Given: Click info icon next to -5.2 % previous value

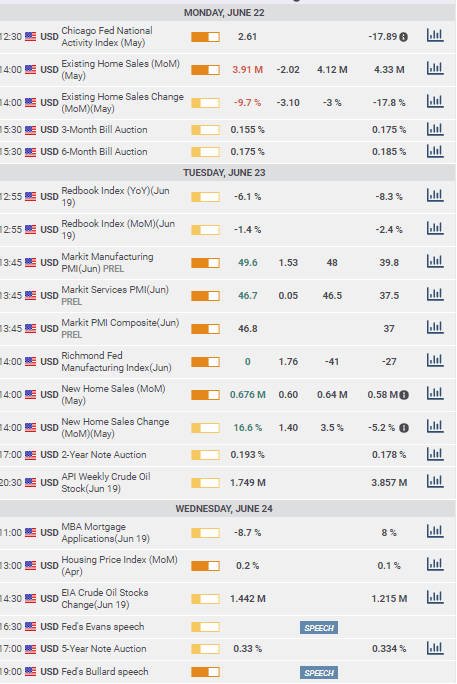Looking at the screenshot, I should [x=404, y=428].
